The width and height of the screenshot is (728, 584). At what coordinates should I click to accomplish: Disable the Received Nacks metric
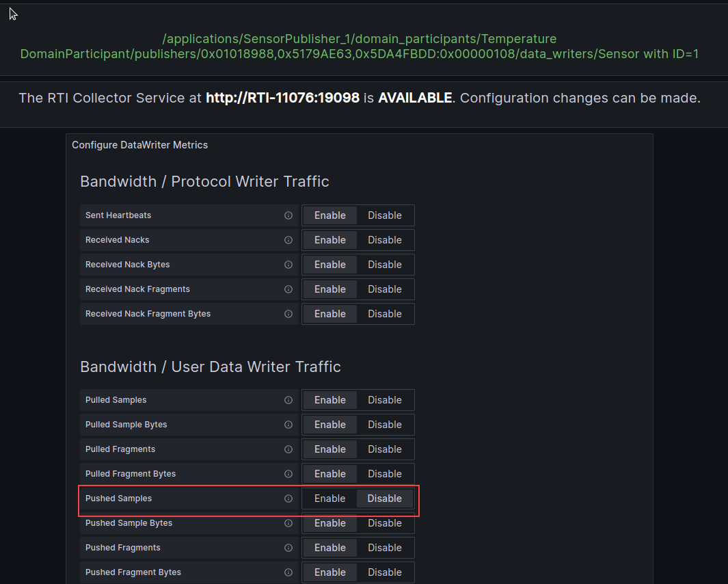coord(384,239)
